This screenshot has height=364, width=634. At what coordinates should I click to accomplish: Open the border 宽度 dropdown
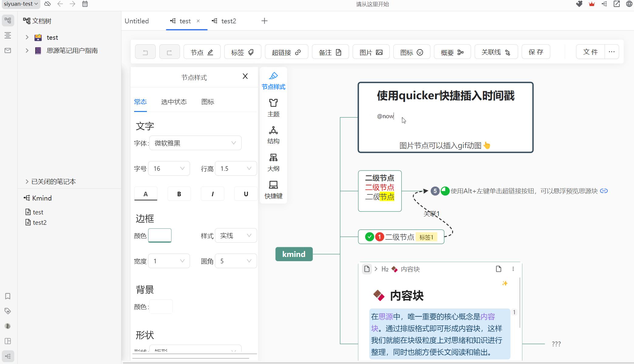pos(169,261)
